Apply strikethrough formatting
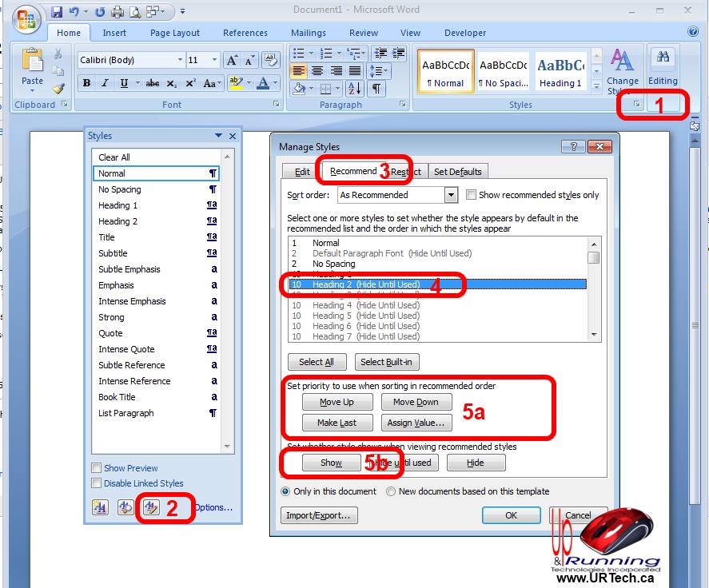This screenshot has height=588, width=709. coord(152,84)
